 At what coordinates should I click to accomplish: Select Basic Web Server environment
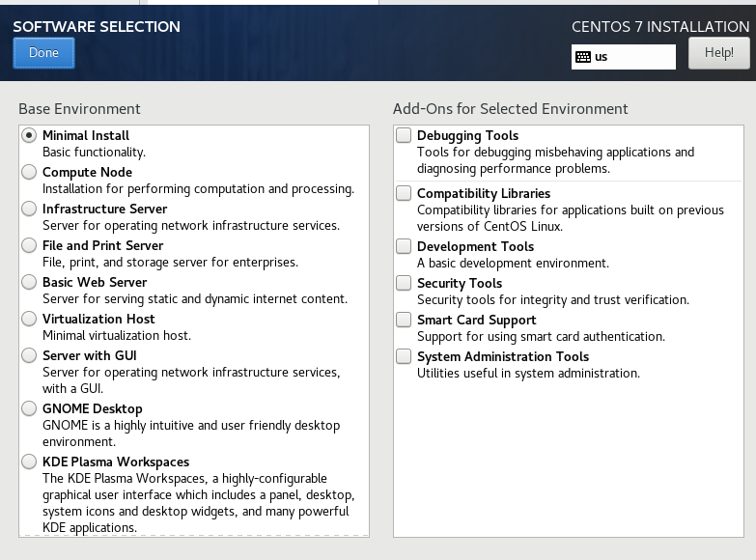pyautogui.click(x=29, y=283)
